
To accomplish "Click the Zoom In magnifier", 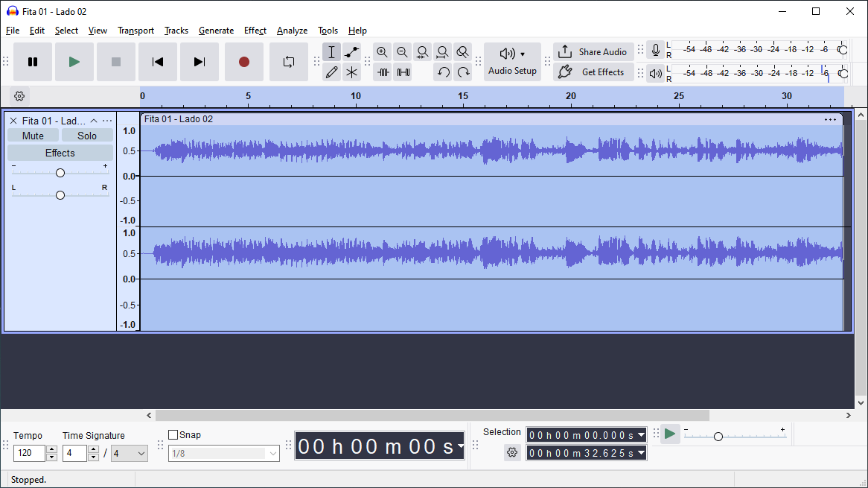I will coord(382,52).
